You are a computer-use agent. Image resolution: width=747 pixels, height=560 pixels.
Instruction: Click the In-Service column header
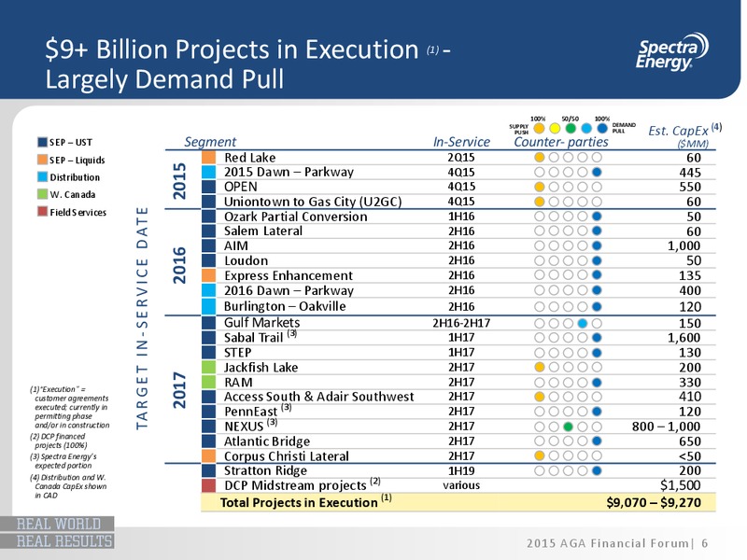click(x=461, y=142)
